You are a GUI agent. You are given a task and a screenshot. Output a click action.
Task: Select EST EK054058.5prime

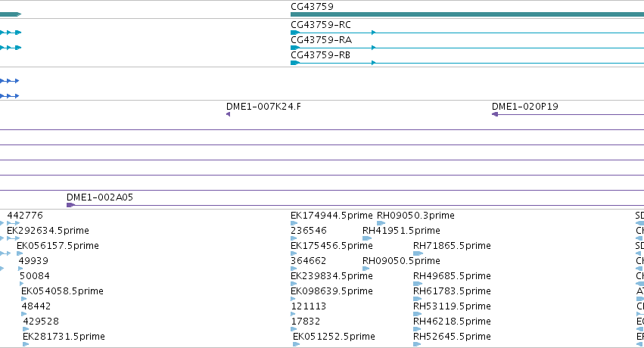[62, 291]
